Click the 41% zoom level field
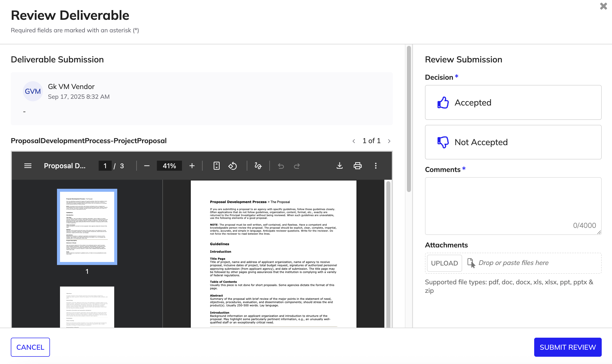Viewport: 612px width, 364px height. (x=169, y=166)
